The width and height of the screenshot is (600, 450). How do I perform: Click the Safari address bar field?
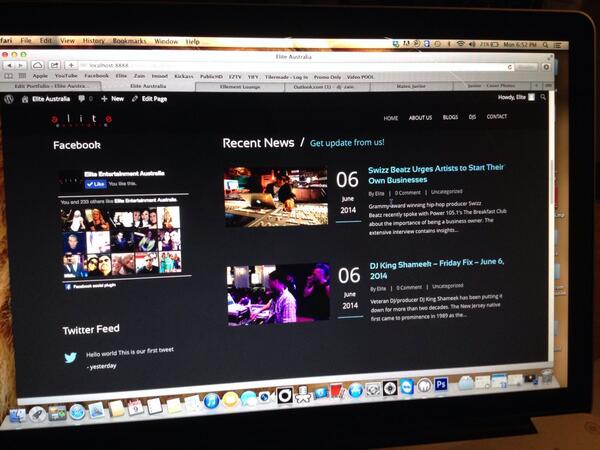(297, 66)
